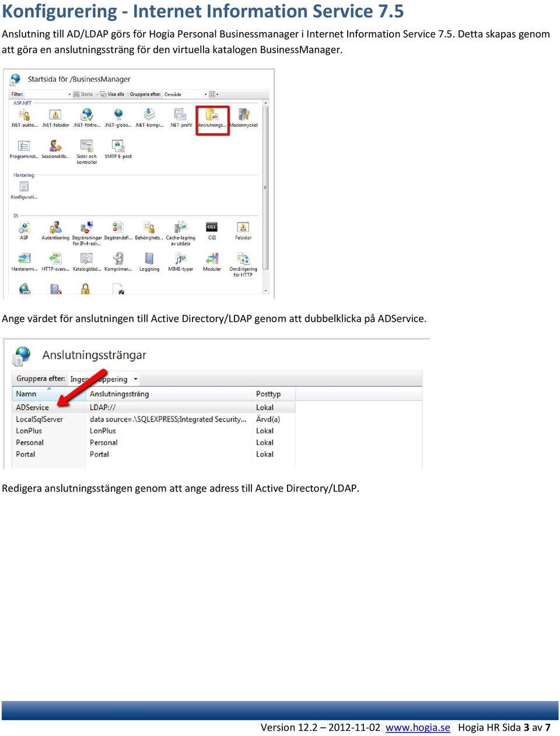Open the Sessionstillstånd icon

55,149
